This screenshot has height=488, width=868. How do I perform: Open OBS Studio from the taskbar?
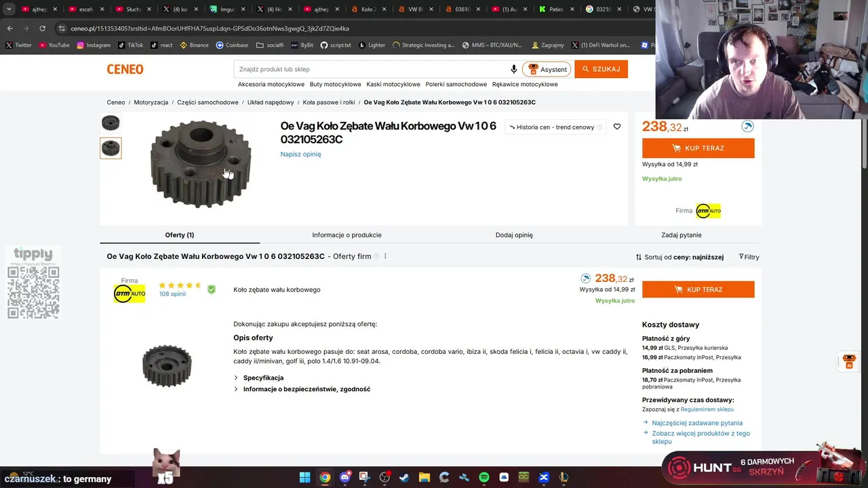pyautogui.click(x=384, y=477)
